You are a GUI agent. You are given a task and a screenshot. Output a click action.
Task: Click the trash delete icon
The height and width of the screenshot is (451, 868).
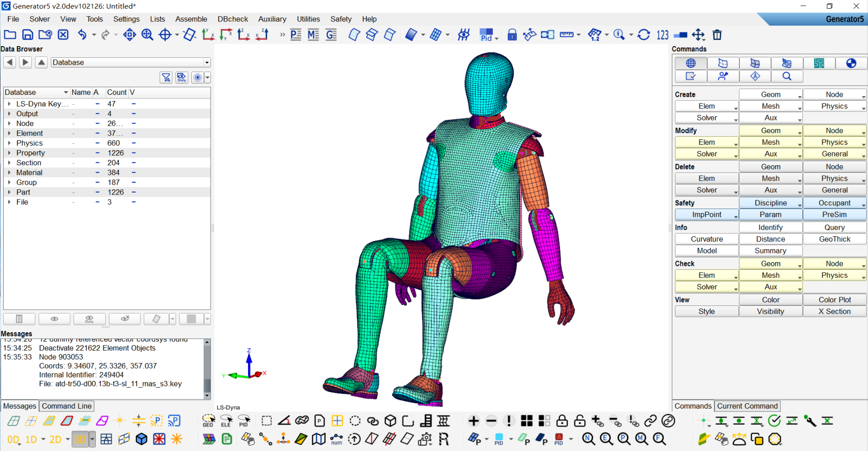tap(717, 35)
